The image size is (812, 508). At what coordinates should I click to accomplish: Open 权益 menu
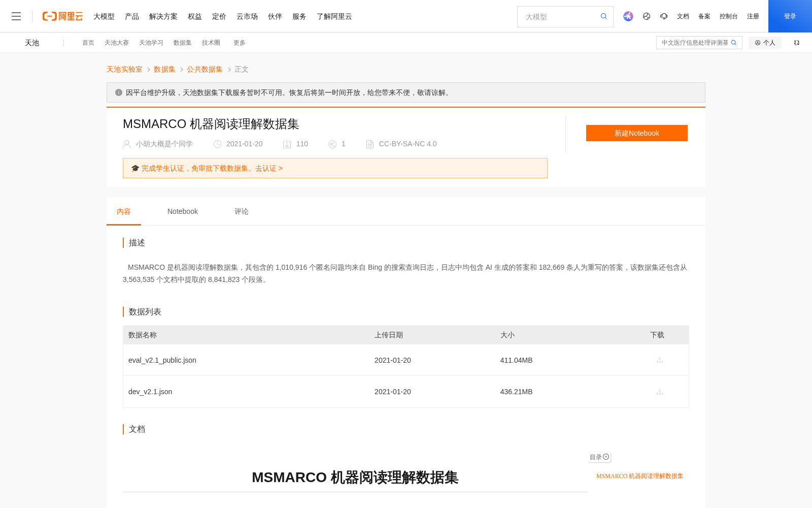(195, 16)
